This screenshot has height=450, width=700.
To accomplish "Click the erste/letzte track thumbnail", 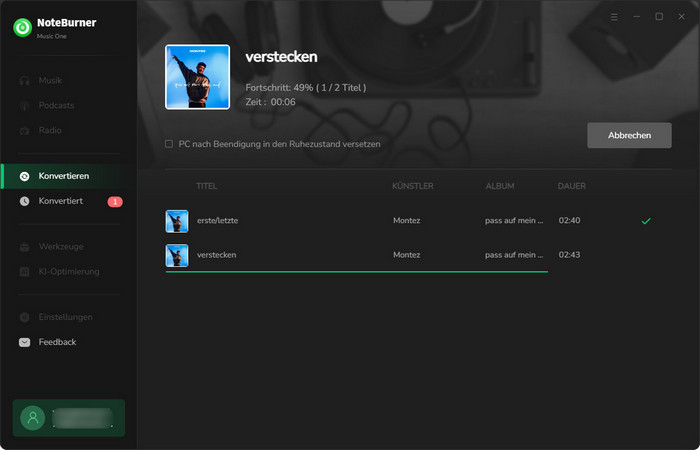I will pyautogui.click(x=177, y=221).
